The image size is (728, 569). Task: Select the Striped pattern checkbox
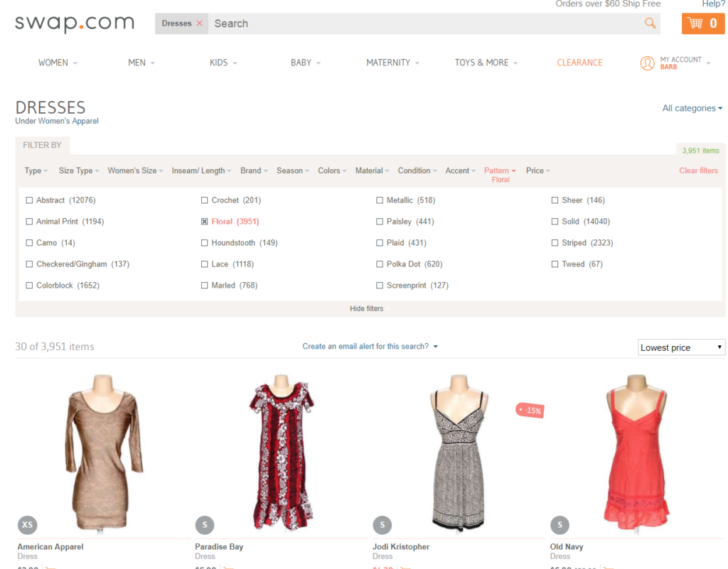pyautogui.click(x=555, y=243)
